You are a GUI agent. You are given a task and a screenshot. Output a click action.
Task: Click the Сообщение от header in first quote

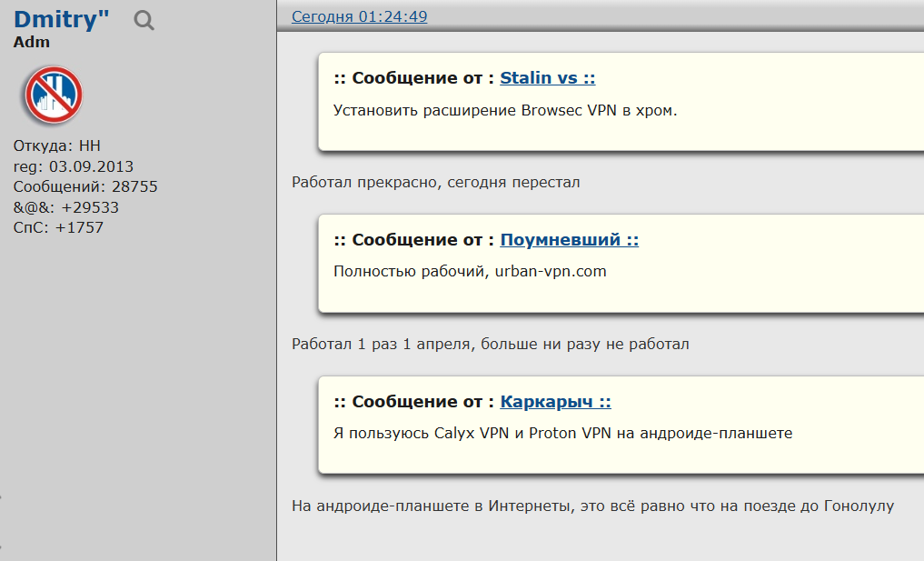[x=413, y=78]
